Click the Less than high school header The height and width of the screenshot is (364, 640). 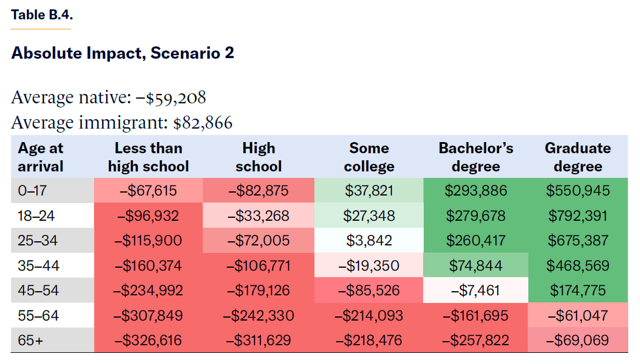[x=148, y=157]
